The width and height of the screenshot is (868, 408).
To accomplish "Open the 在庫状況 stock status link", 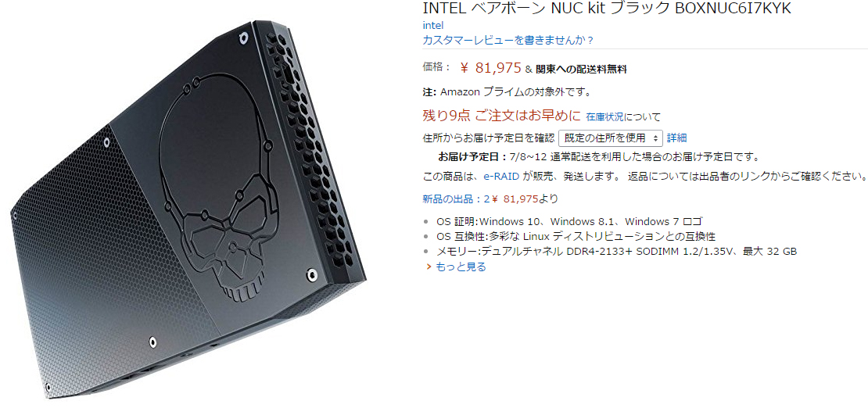I will 604,116.
